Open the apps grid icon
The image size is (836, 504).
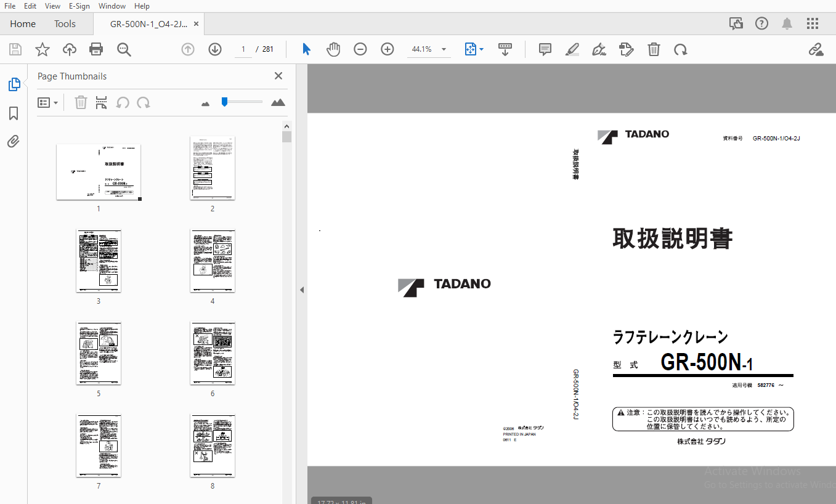[813, 23]
